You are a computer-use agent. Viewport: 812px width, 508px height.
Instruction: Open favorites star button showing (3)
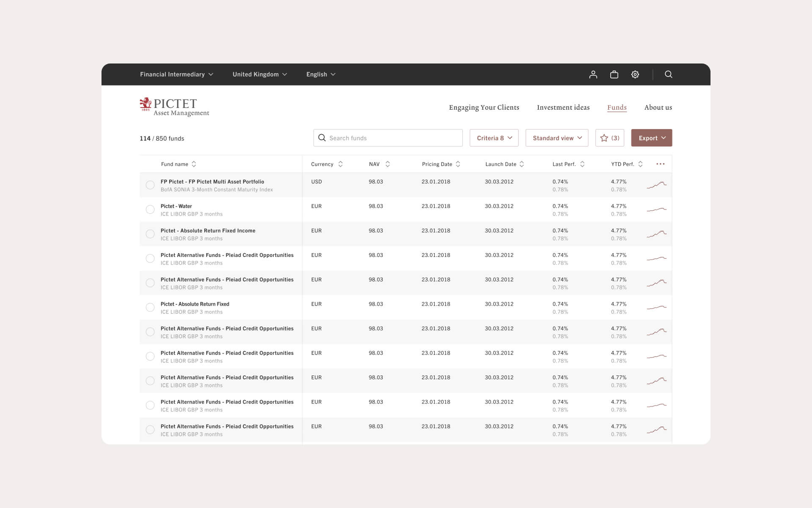tap(609, 138)
